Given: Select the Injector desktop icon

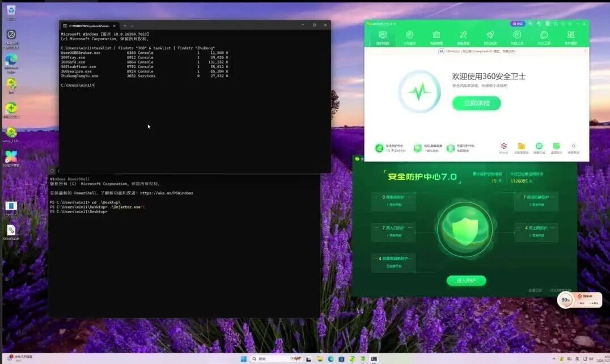Looking at the screenshot, I should click(11, 209).
